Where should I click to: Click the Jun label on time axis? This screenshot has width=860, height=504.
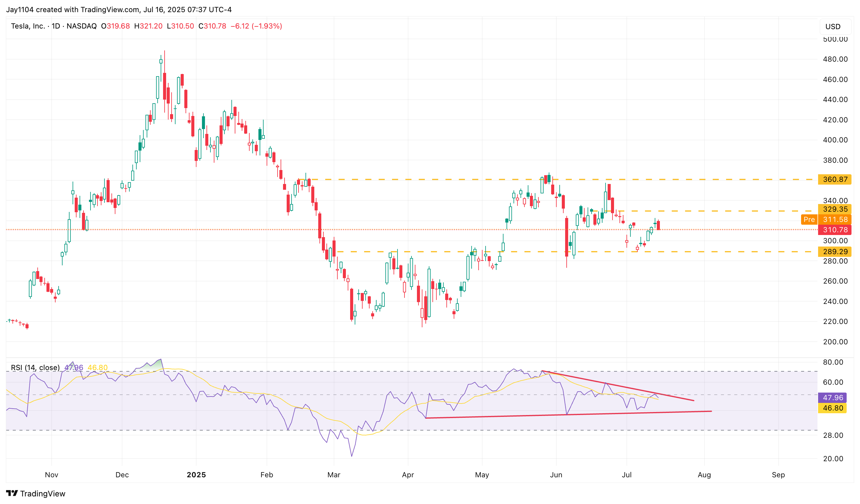click(x=556, y=475)
